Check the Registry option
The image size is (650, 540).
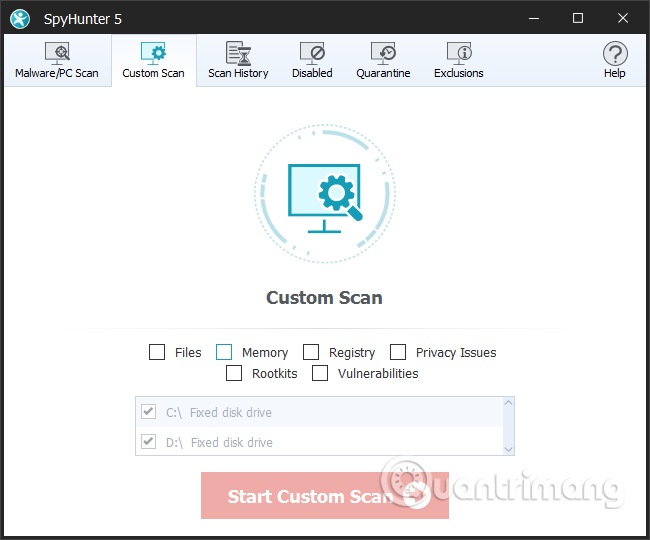(311, 352)
